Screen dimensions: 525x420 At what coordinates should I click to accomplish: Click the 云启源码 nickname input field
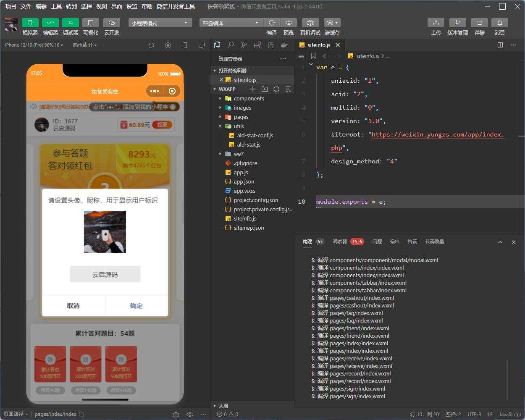[105, 274]
